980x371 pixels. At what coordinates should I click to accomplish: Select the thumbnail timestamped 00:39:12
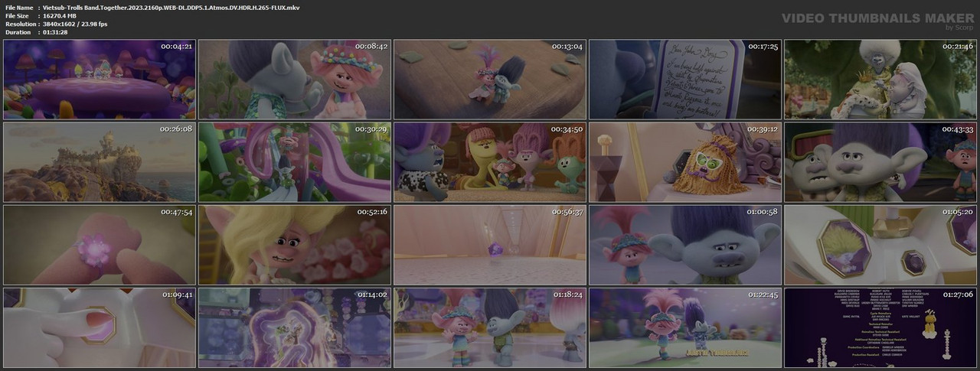coord(685,162)
